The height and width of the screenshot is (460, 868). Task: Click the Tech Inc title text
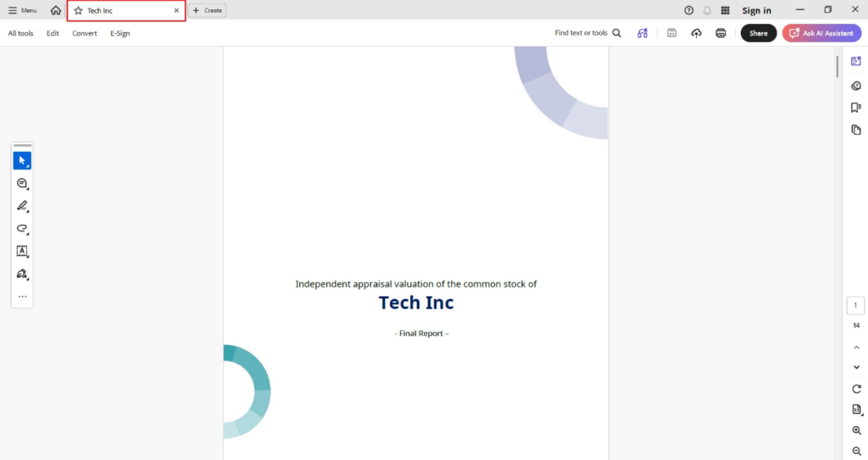click(x=416, y=302)
